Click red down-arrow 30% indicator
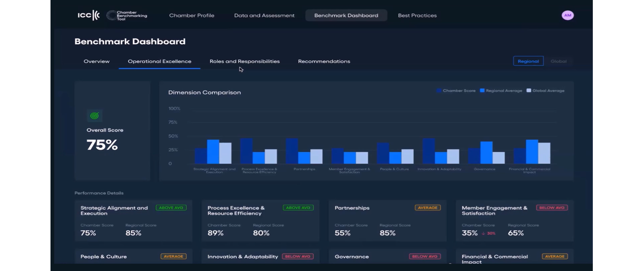644x271 pixels. 488,233
